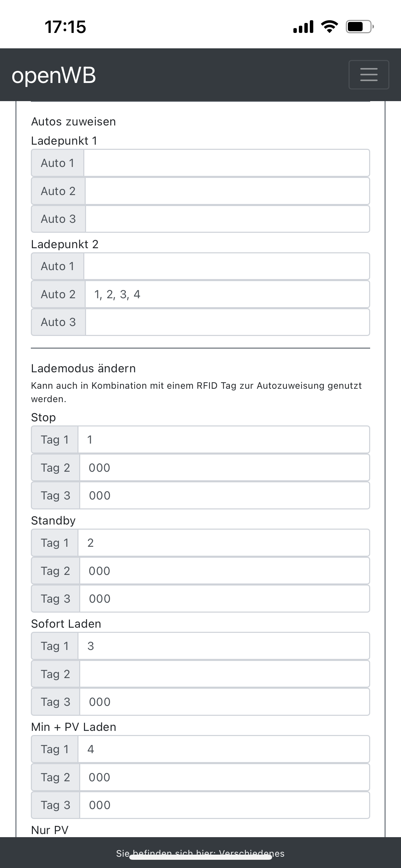
Task: Focus Ladepunkt 1 Auto 3 field
Action: click(x=227, y=219)
